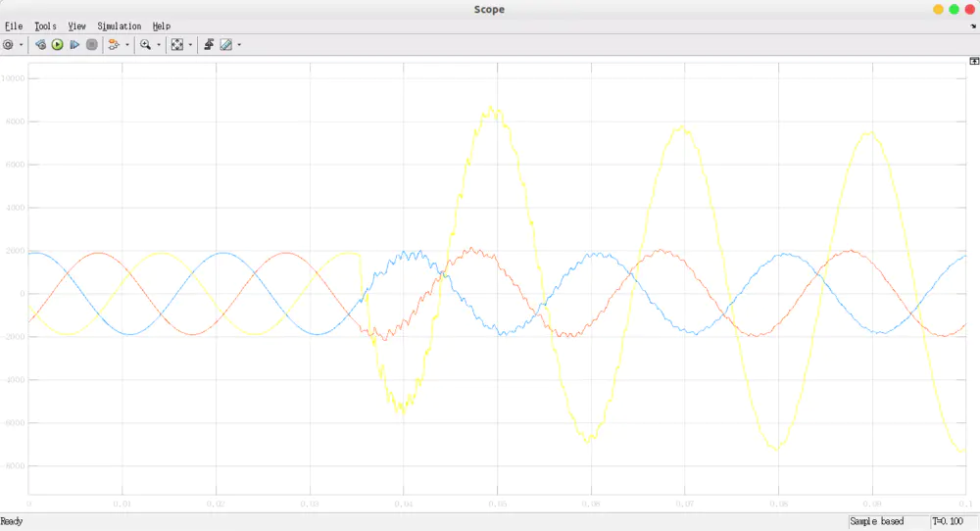Click the Sample based status label
This screenshot has height=531, width=980.
click(877, 522)
